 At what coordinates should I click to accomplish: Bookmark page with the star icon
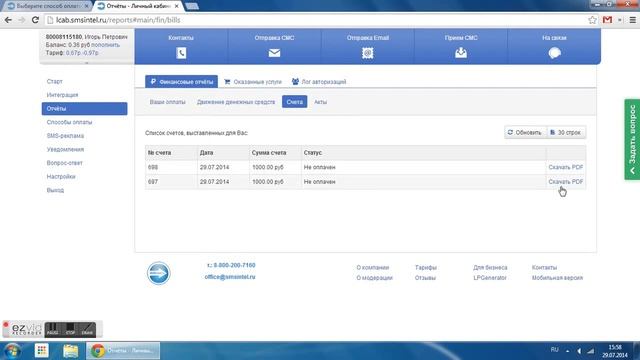(x=592, y=20)
